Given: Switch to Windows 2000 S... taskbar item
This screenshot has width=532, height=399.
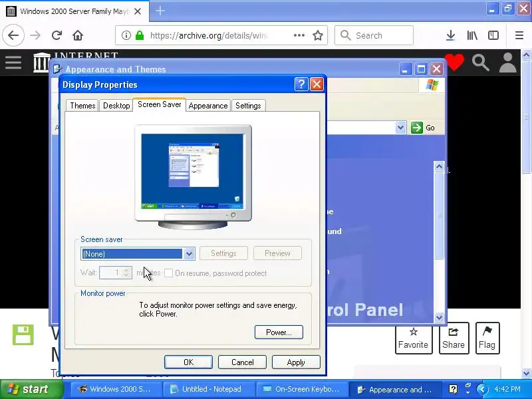Looking at the screenshot, I should pos(115,389).
